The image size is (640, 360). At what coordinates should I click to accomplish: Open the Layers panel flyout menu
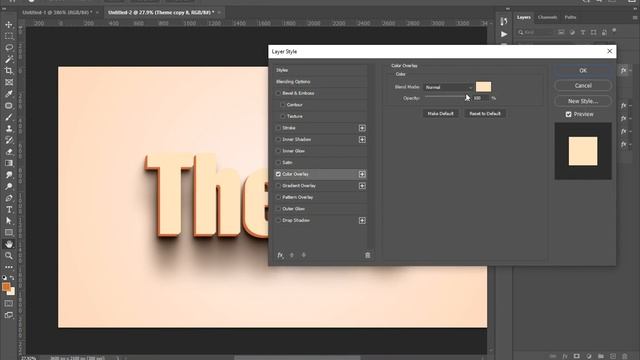(x=635, y=18)
